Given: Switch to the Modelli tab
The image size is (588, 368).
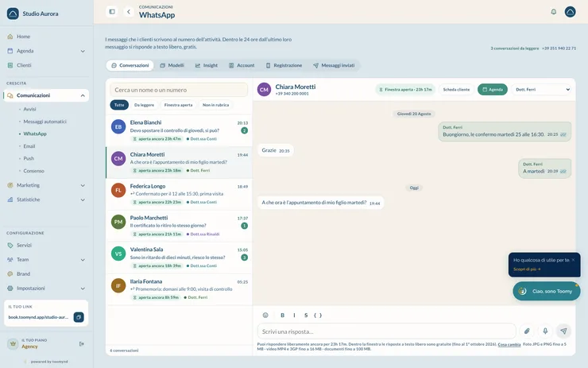Looking at the screenshot, I should (x=172, y=65).
